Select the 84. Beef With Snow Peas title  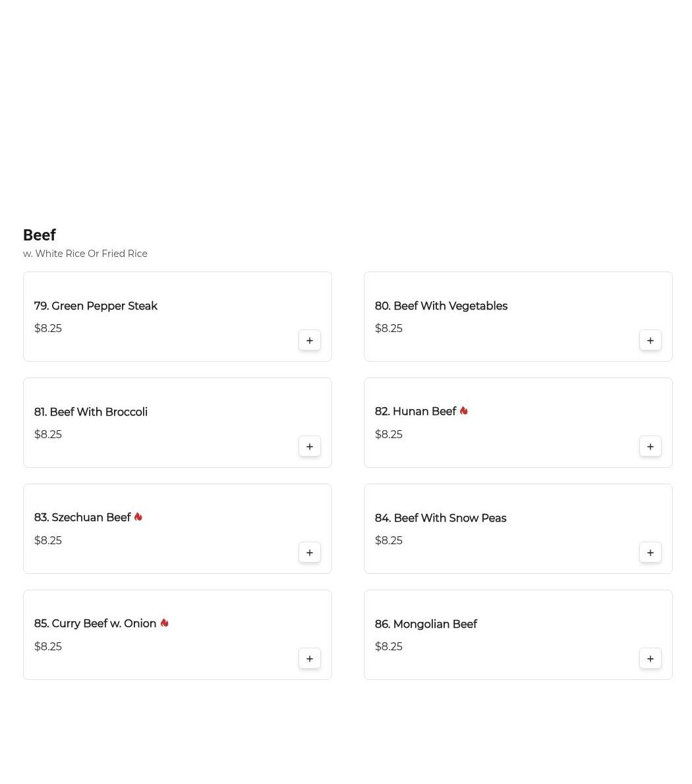[440, 518]
